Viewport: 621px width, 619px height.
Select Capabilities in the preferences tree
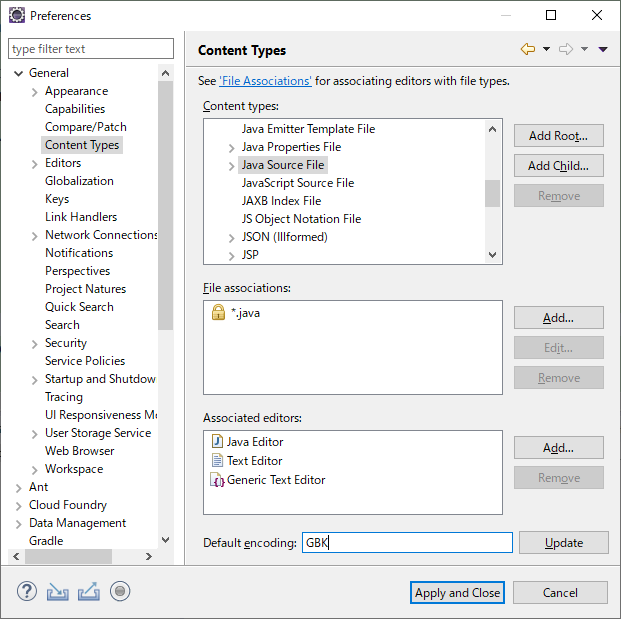(75, 109)
